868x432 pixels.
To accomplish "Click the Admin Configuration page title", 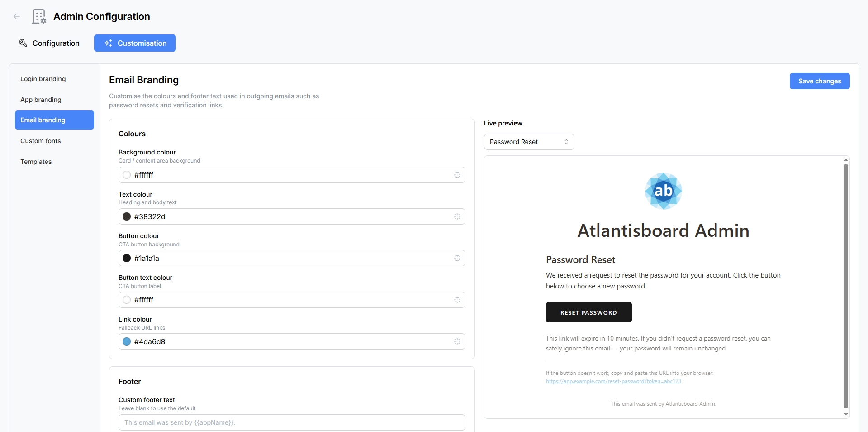I will (102, 16).
